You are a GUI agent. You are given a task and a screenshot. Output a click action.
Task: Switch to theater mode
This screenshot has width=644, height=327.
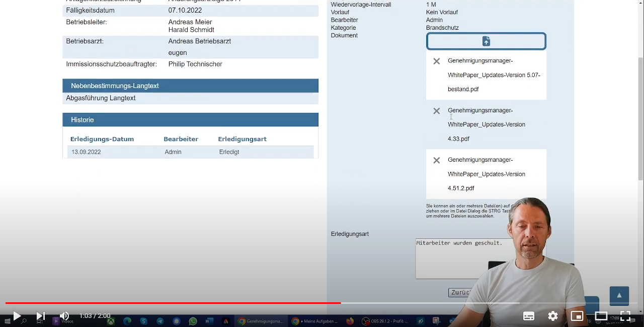tap(601, 316)
